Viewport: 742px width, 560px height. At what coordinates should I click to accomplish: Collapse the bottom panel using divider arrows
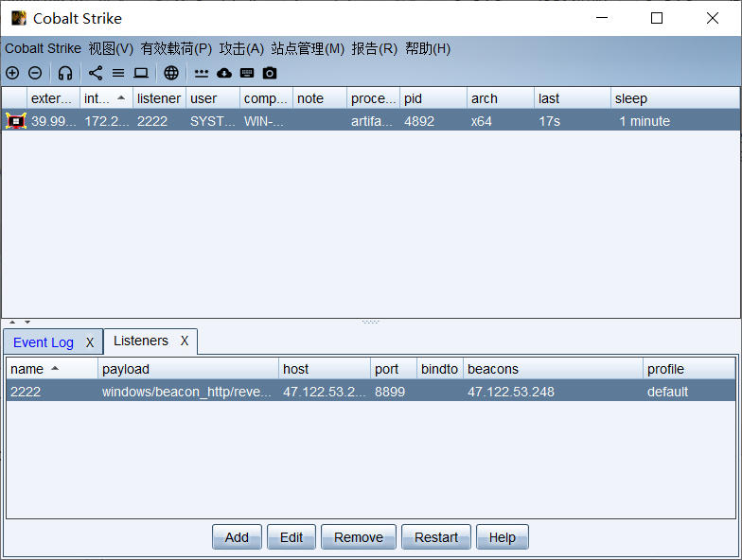click(27, 323)
